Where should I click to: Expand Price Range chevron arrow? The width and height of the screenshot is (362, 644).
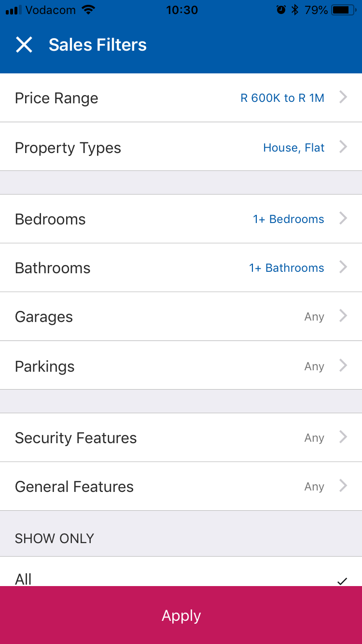pos(343,98)
